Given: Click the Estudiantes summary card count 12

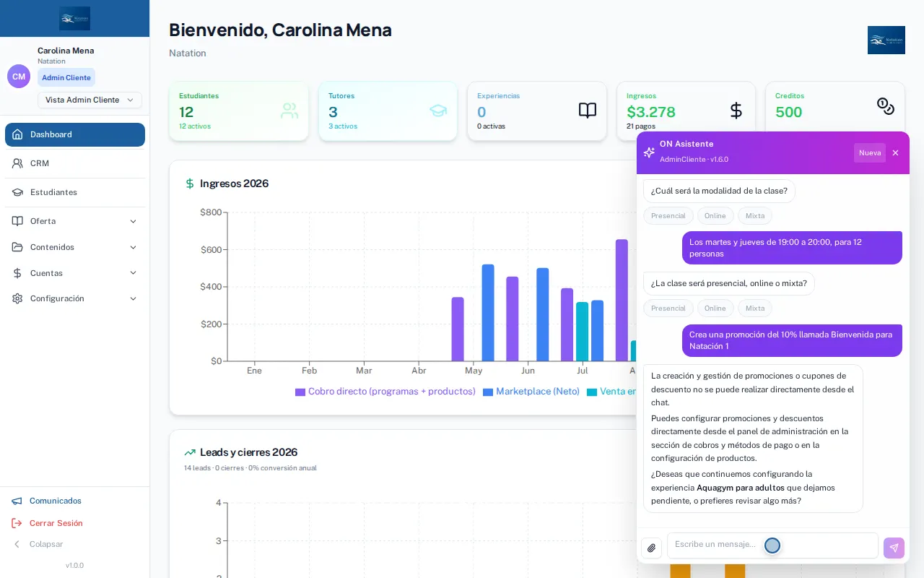Looking at the screenshot, I should coord(186,112).
